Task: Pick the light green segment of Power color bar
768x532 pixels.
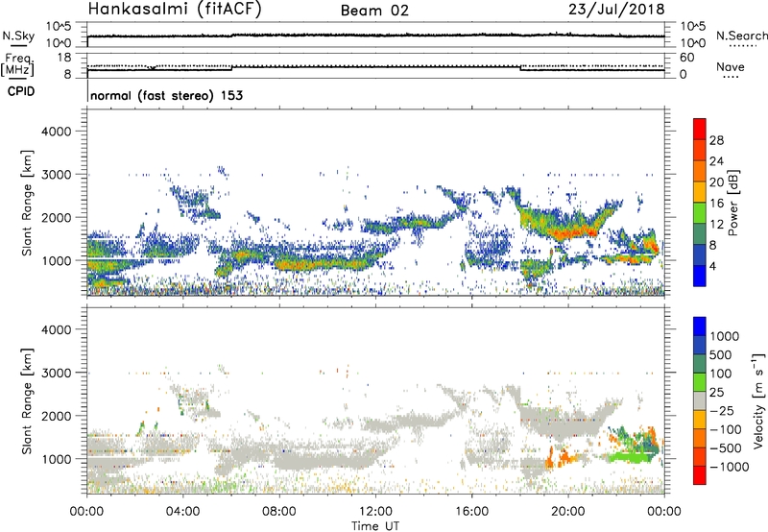Action: click(700, 213)
